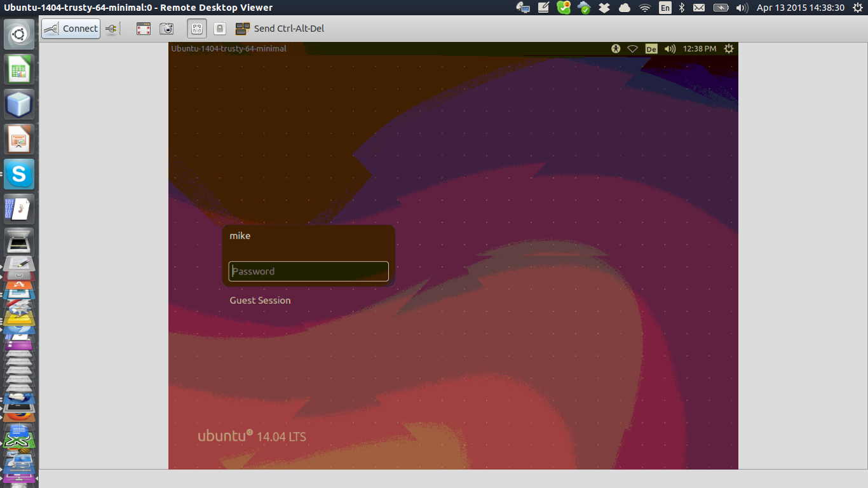Launch LibreOffice Impress from the launcher
This screenshot has height=488, width=868.
(x=19, y=139)
